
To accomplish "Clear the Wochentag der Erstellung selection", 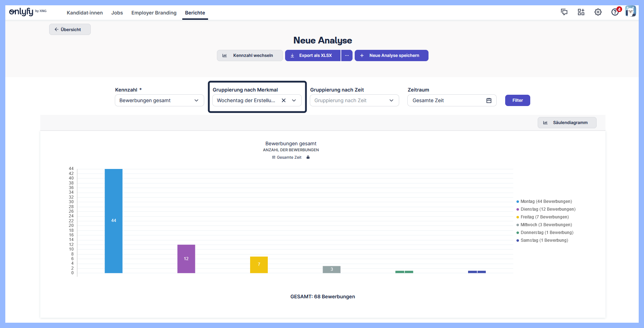I will click(x=284, y=100).
